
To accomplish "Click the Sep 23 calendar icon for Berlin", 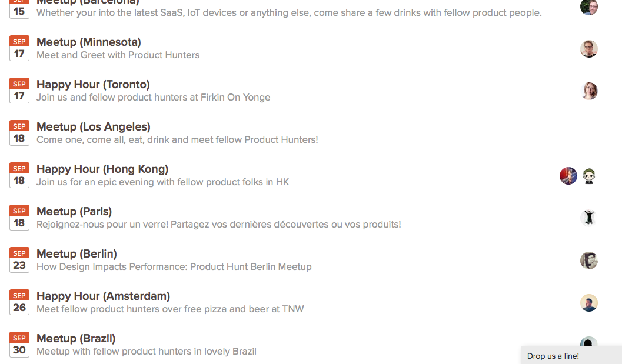I will pyautogui.click(x=19, y=260).
